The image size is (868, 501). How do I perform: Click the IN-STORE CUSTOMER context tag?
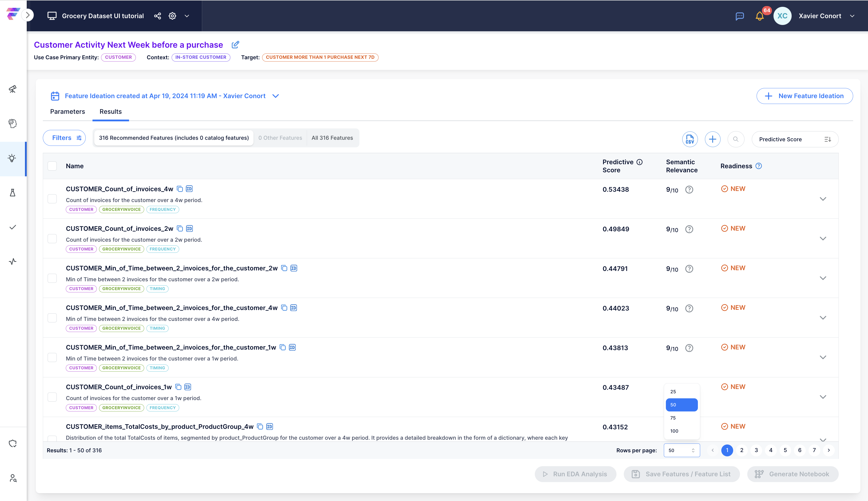201,57
